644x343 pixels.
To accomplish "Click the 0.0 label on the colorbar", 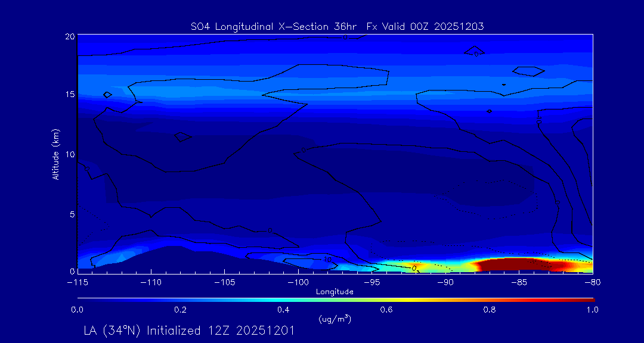I will coord(78,310).
